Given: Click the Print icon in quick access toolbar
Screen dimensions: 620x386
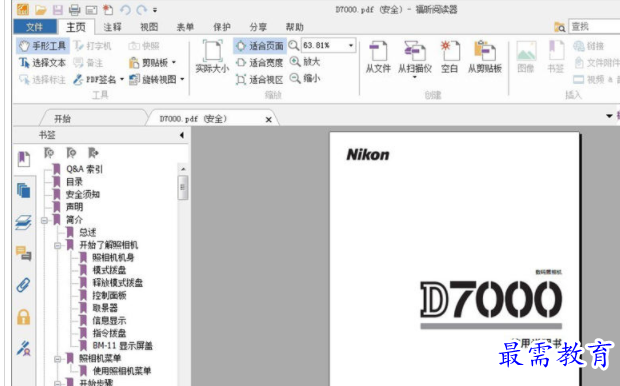Looking at the screenshot, I should click(x=74, y=9).
